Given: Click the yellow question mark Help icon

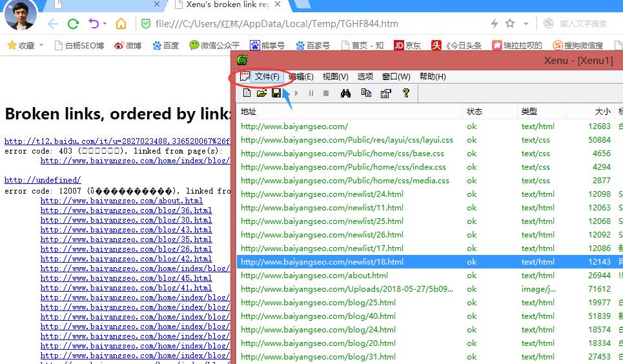Looking at the screenshot, I should pos(405,93).
